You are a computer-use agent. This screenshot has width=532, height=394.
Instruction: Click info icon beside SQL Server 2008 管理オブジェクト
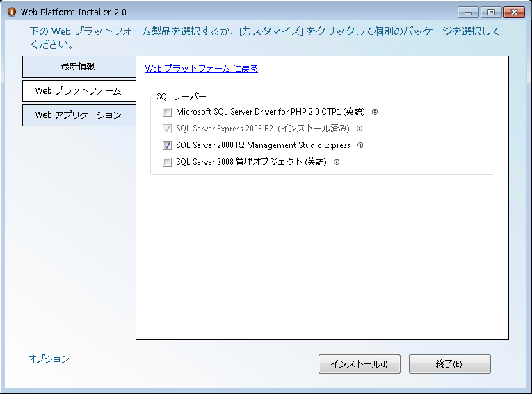pyautogui.click(x=336, y=162)
